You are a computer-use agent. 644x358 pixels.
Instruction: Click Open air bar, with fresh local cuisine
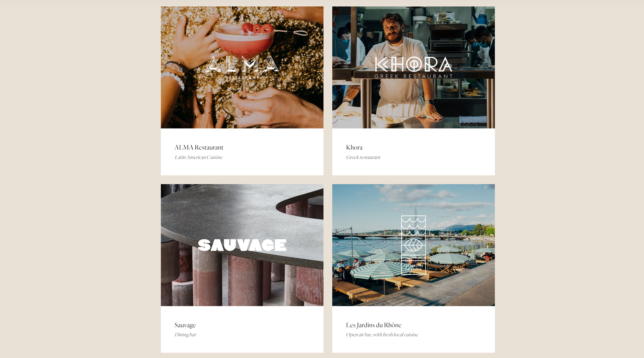coord(382,335)
